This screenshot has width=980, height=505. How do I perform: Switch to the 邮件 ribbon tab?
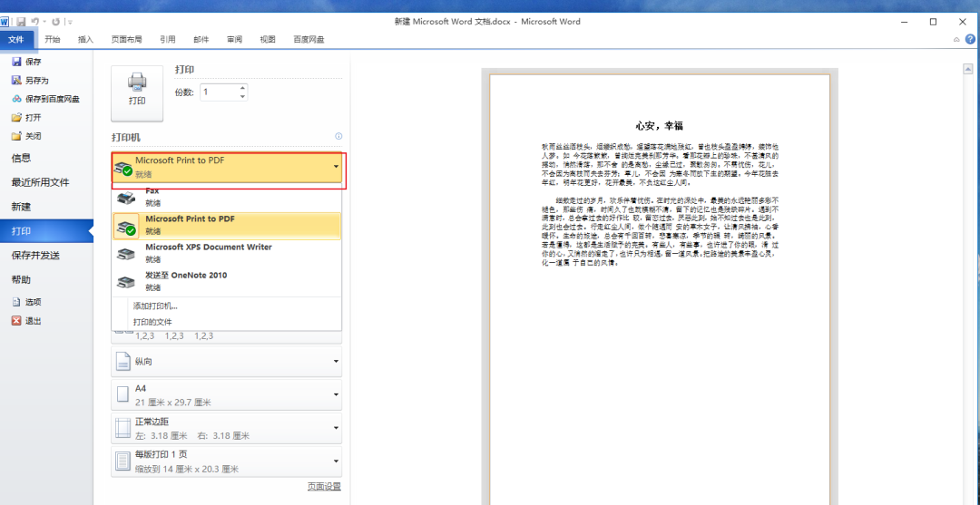coord(201,39)
